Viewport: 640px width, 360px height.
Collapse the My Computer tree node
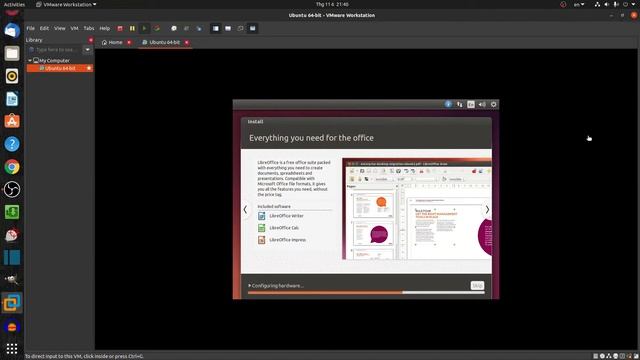(x=30, y=60)
